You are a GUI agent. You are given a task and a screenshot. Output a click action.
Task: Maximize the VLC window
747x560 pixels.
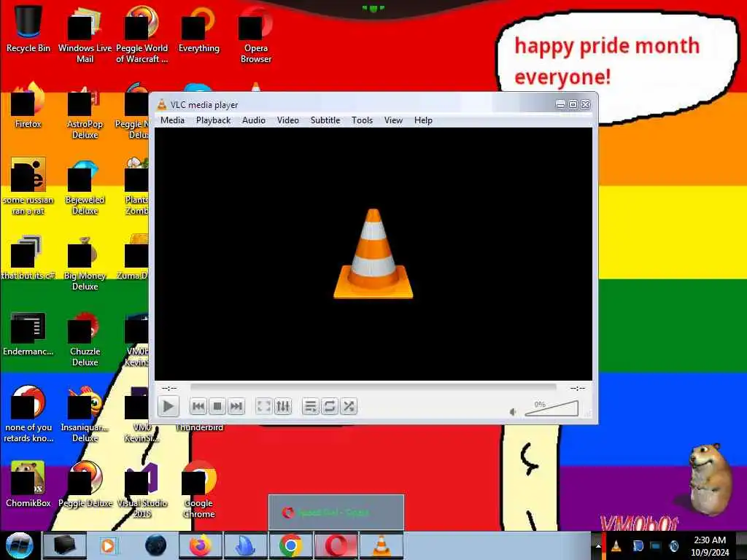573,104
